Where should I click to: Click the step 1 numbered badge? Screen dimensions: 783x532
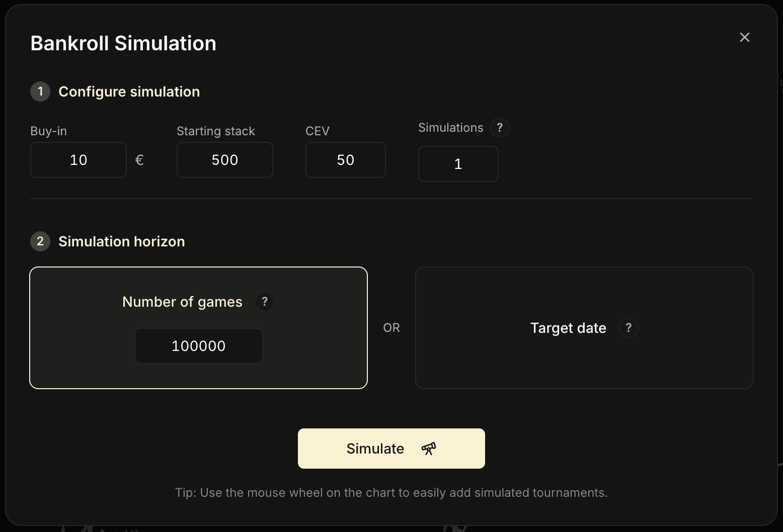40,92
